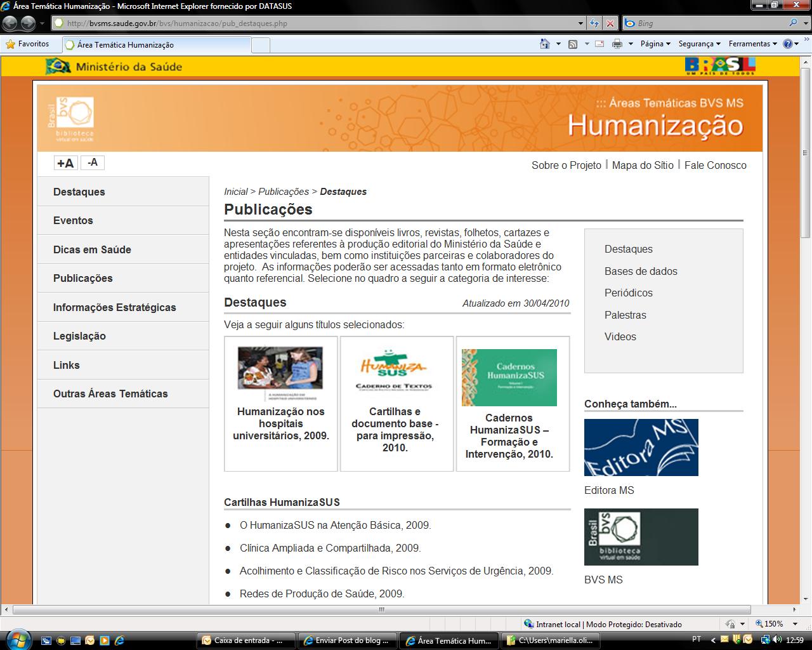Image resolution: width=812 pixels, height=650 pixels.
Task: Expand the Segurança dropdown menu
Action: [x=699, y=44]
